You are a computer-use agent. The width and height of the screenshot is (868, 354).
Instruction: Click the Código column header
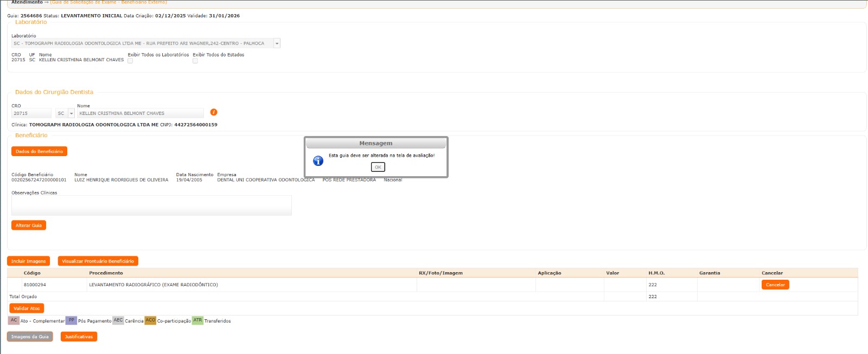[32, 273]
